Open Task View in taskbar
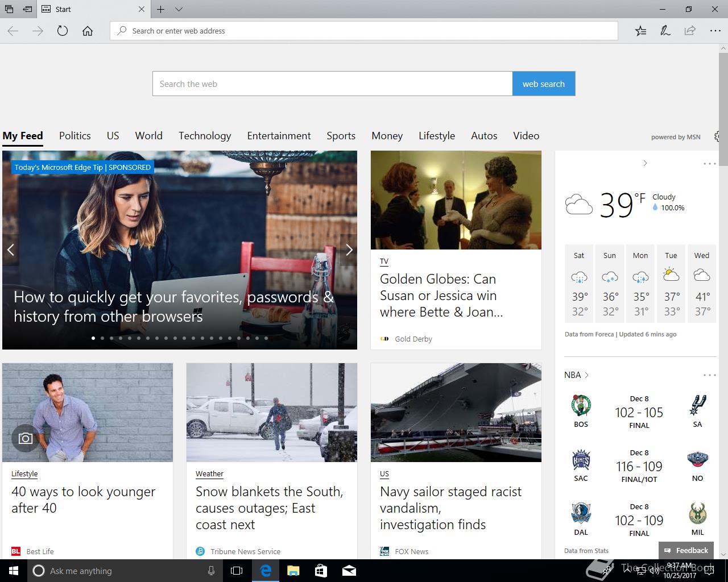 click(x=237, y=571)
